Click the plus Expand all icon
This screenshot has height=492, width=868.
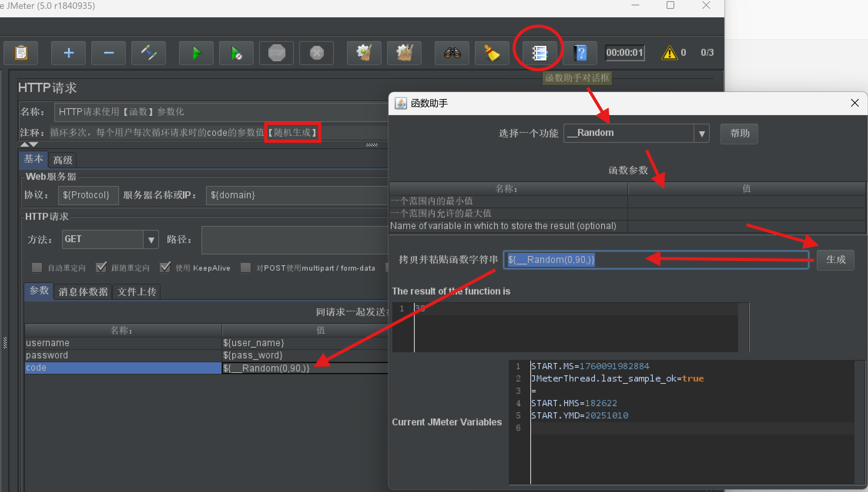coord(69,53)
